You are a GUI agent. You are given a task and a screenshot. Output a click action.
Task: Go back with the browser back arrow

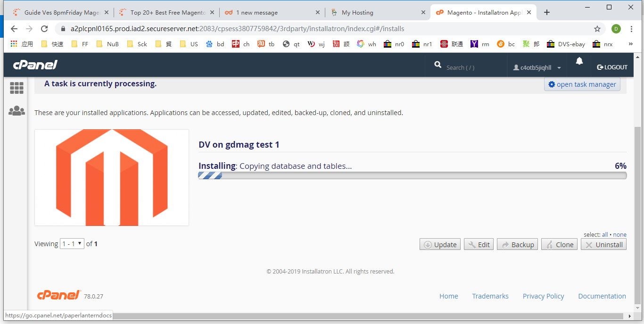click(x=14, y=29)
